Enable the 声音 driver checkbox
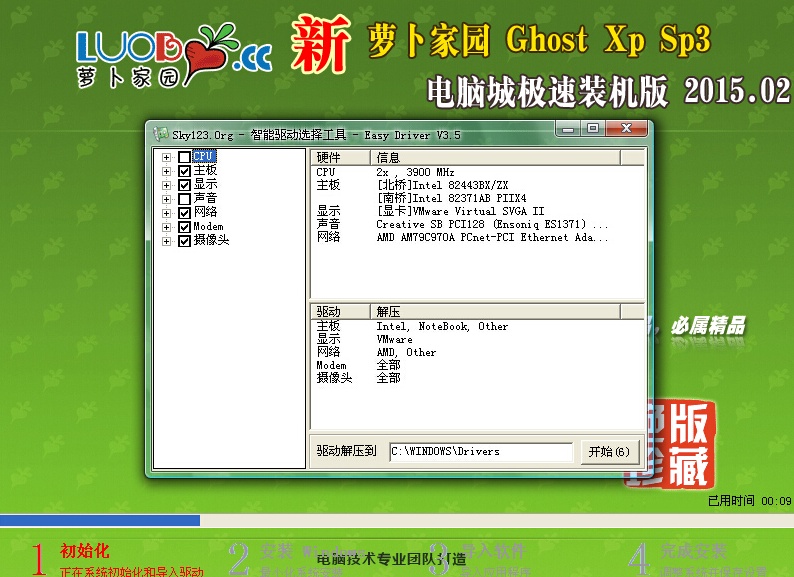Screen dimensions: 794x577 pos(184,199)
